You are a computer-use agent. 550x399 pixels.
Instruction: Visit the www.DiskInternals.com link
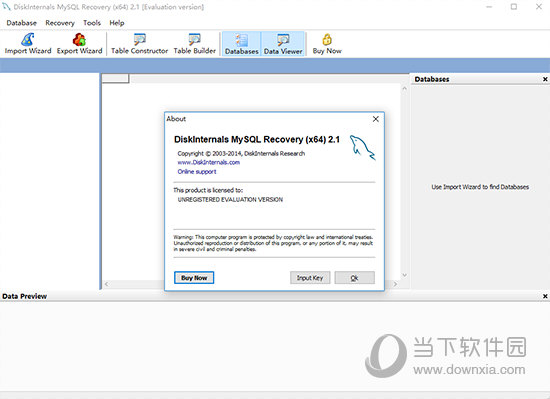tap(209, 162)
